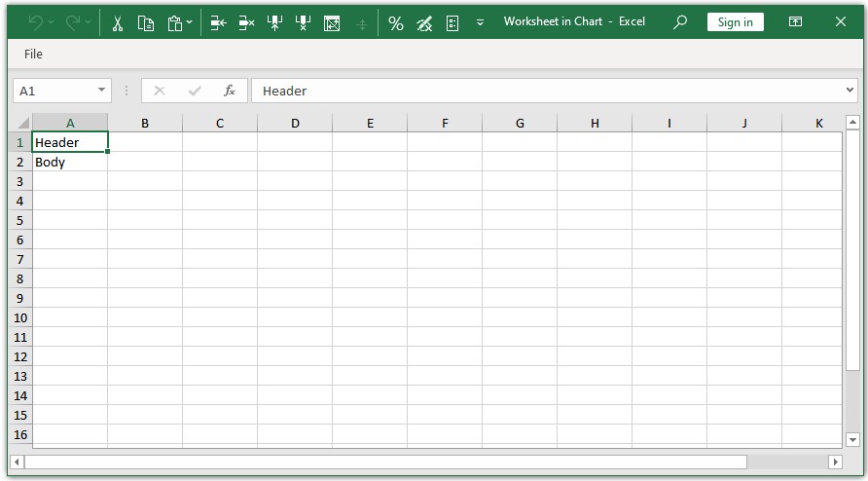
Task: Select column F header
Action: point(445,123)
